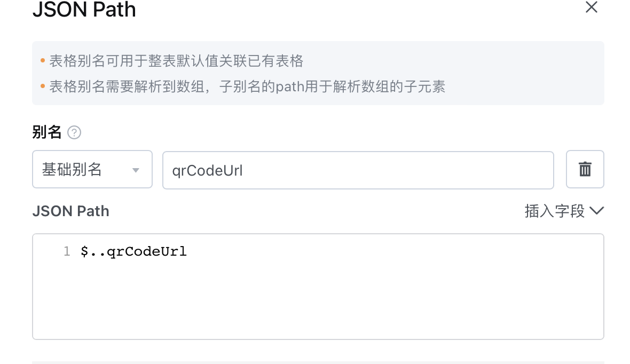Click the hint 表格别名可用于整表默认值关联已有表格
Viewport: 630px width, 364px height.
pyautogui.click(x=176, y=61)
